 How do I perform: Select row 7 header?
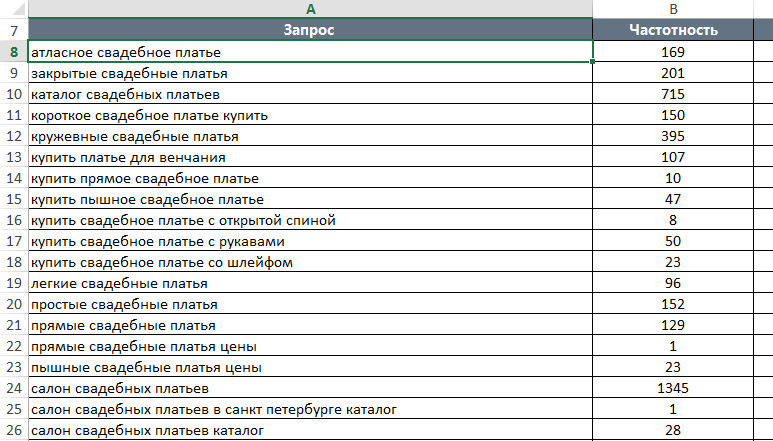(x=14, y=31)
